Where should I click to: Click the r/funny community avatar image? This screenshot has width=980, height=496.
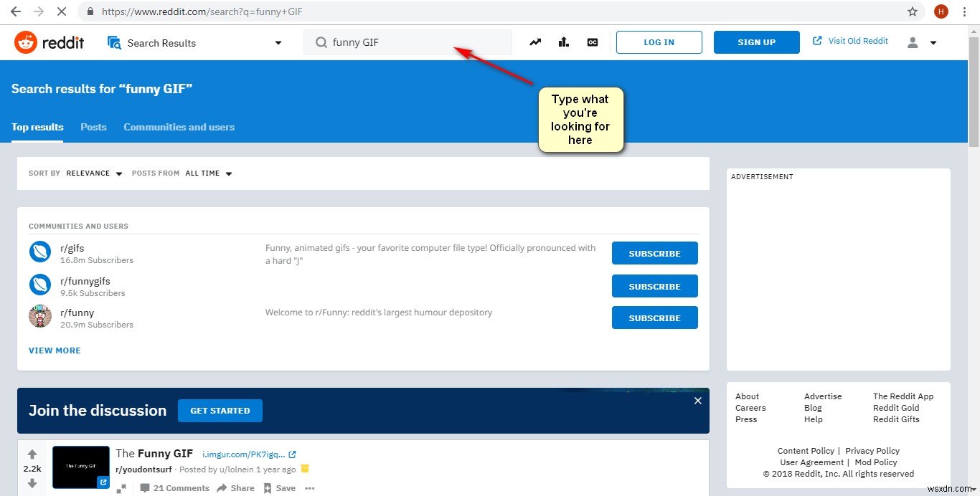[x=40, y=316]
